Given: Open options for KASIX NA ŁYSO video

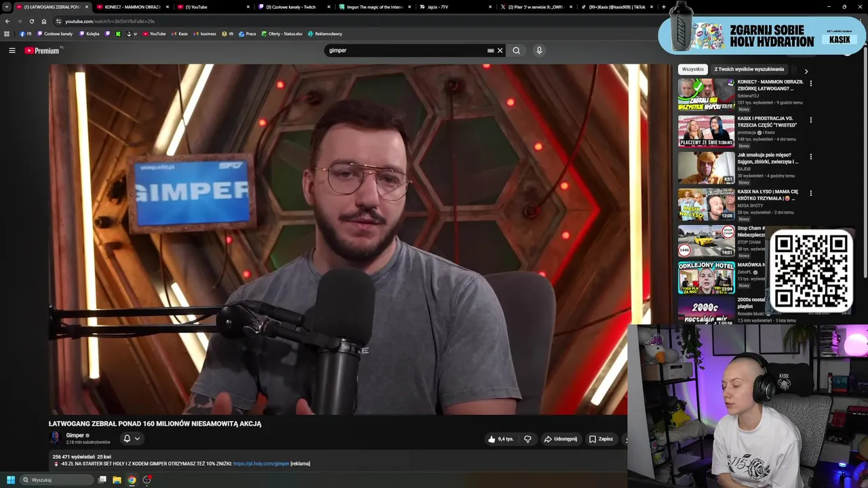Looking at the screenshot, I should click(810, 193).
